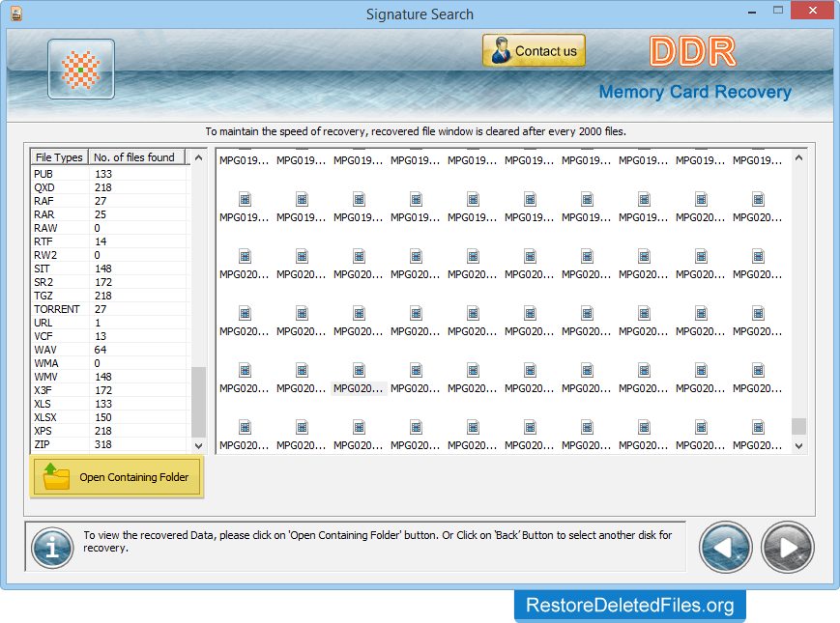Select the PUB row in file types
This screenshot has height=623, width=840.
(110, 174)
